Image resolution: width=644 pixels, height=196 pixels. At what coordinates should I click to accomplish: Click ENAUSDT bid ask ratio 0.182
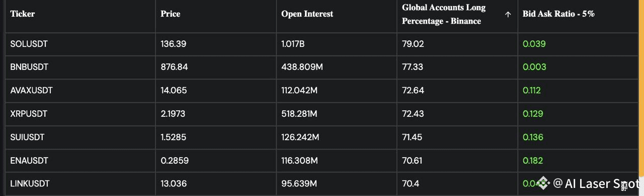[533, 160]
